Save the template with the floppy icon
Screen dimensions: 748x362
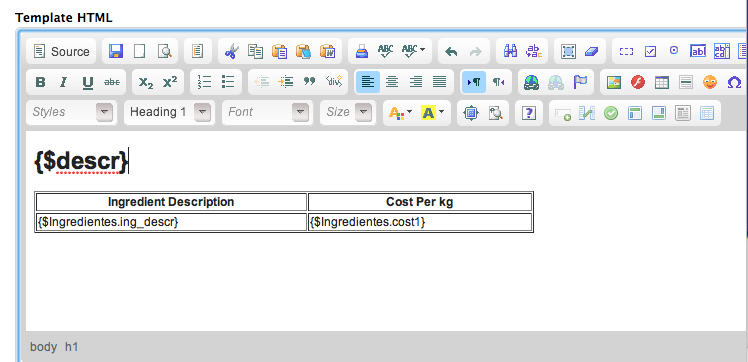click(x=115, y=51)
